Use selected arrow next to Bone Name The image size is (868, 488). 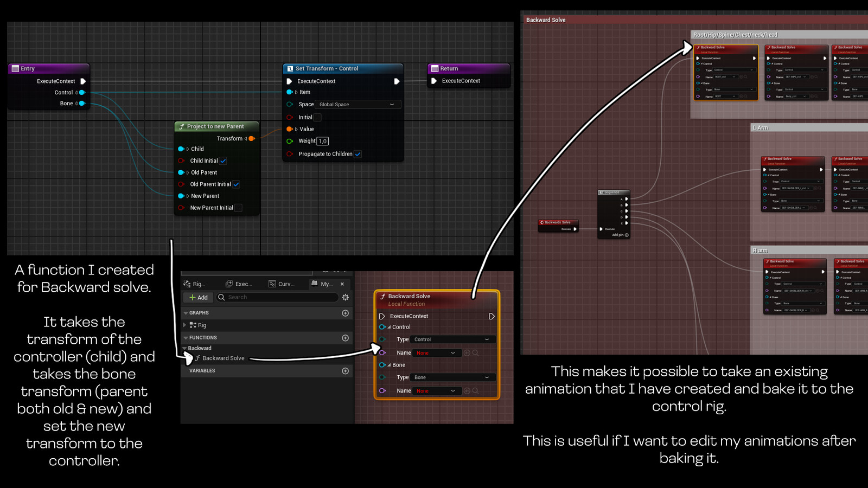[x=467, y=391]
